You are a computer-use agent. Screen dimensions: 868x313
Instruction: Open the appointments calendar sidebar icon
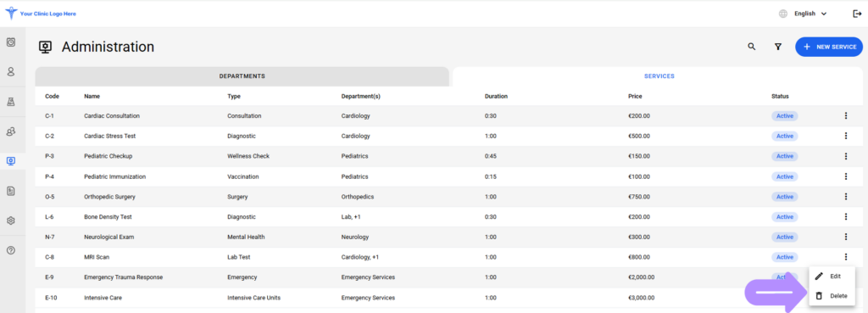point(10,42)
